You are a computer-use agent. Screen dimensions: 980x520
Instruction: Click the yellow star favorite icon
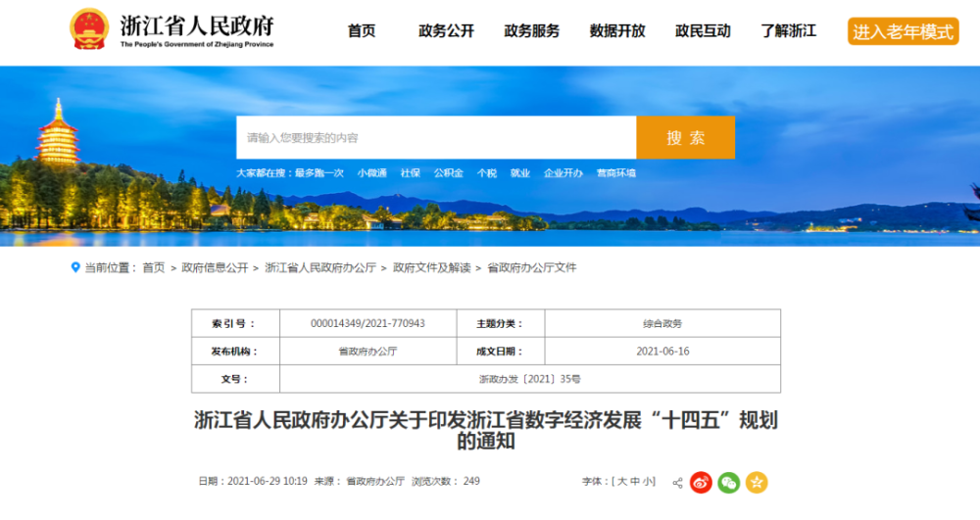point(757,482)
